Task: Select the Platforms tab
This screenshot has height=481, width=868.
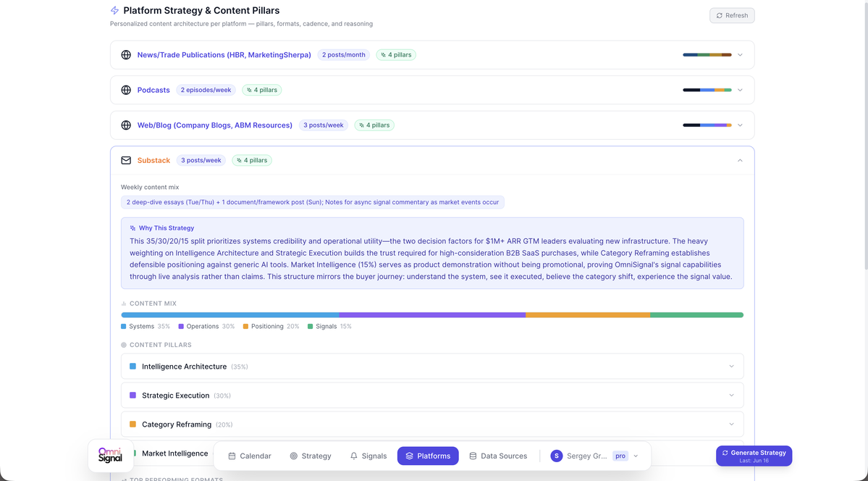Action: pos(428,456)
